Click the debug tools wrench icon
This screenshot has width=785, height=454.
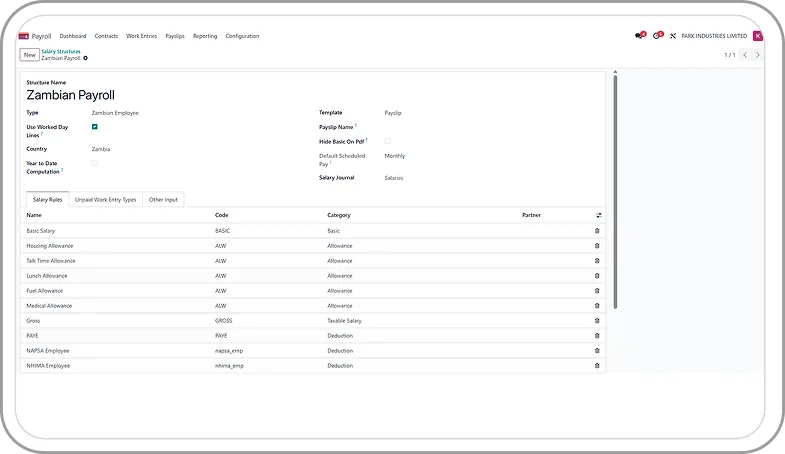(x=673, y=36)
